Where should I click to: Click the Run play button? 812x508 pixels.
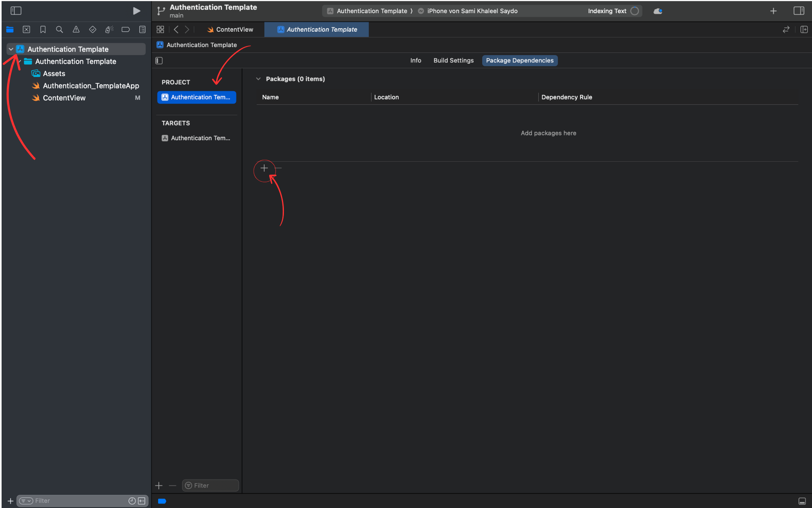pos(136,11)
